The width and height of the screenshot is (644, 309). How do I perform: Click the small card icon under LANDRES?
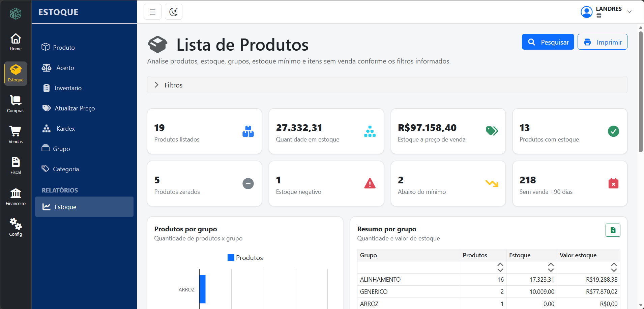point(599,16)
